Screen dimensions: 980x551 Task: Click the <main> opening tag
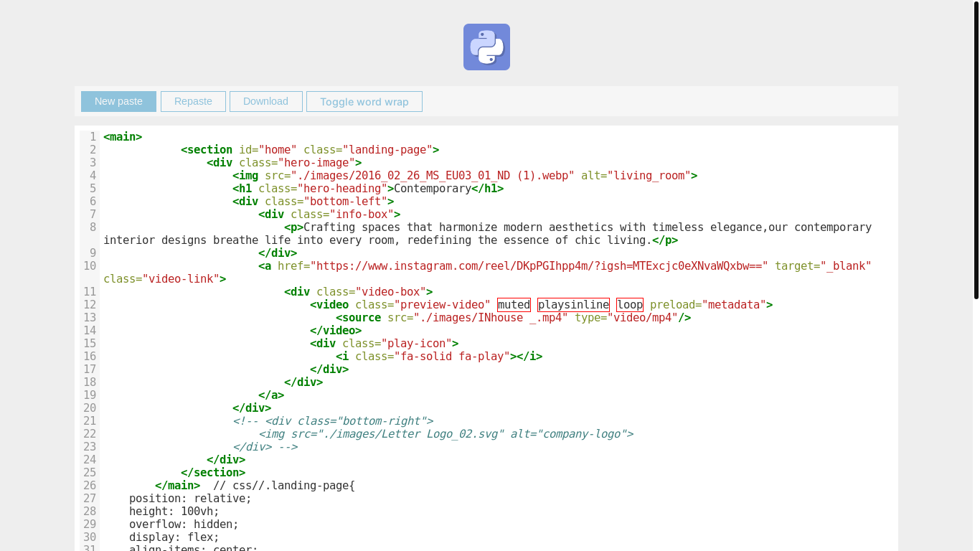(x=123, y=137)
